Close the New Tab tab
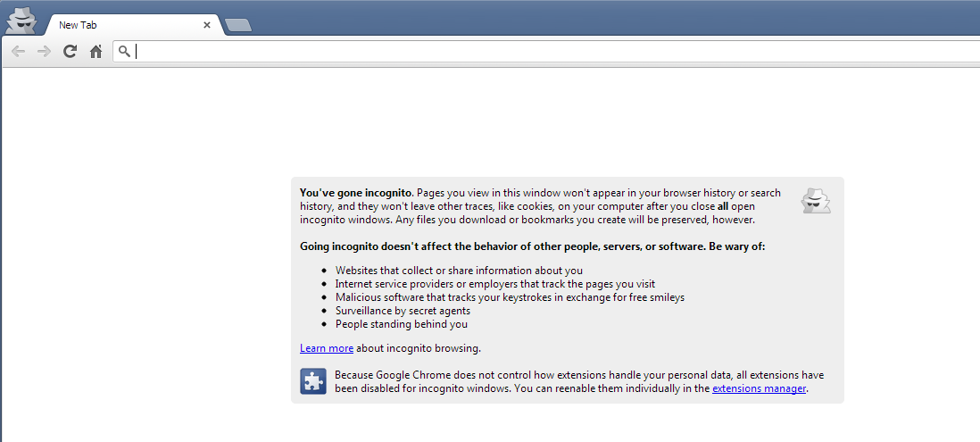The image size is (980, 442). coord(207,25)
